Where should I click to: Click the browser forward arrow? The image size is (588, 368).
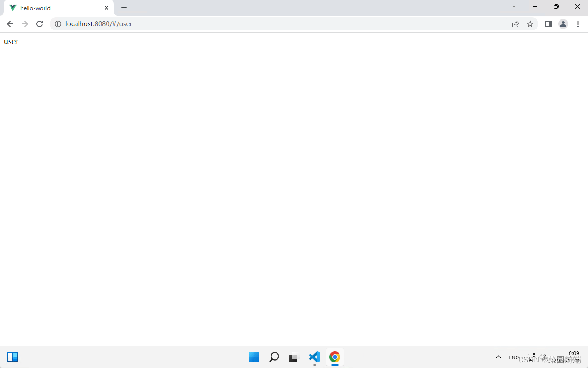[25, 24]
